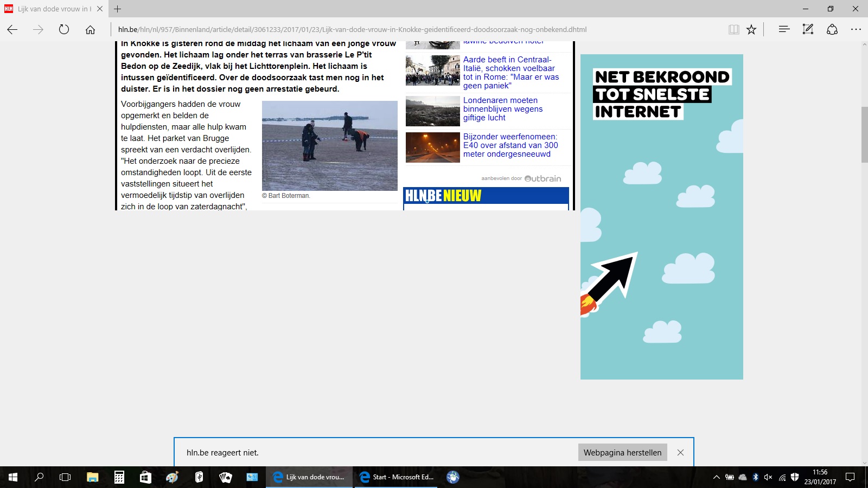The height and width of the screenshot is (488, 868).
Task: Dismiss the hln.be reageert niet notification
Action: click(680, 452)
